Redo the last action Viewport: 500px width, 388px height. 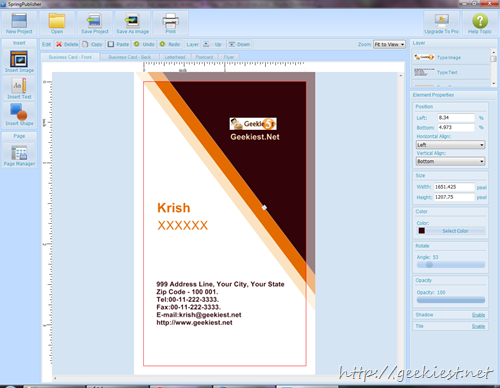pos(170,44)
